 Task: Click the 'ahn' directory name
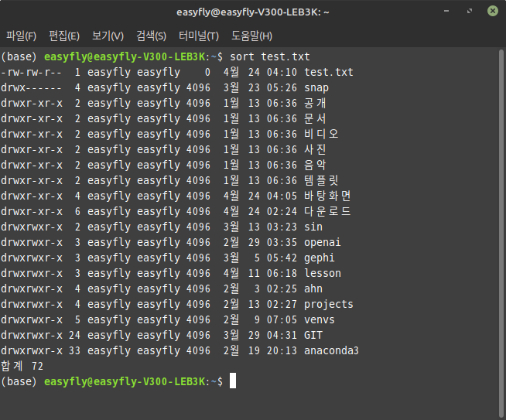313,289
